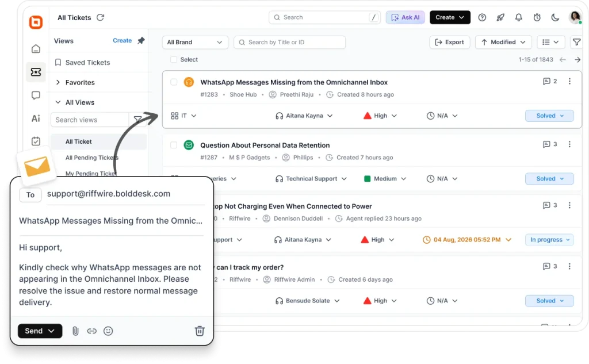Open the user profile avatar
The height and width of the screenshot is (364, 589).
(575, 17)
